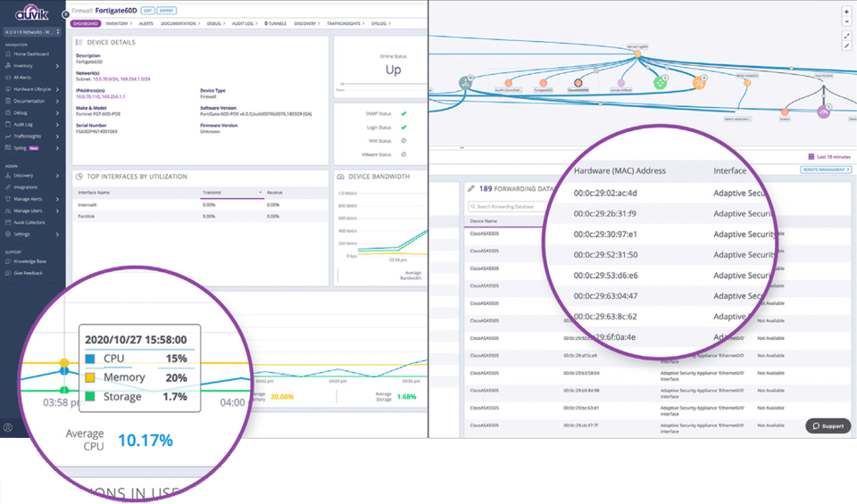Click the Auvik logo
This screenshot has height=504, width=857.
[x=32, y=13]
